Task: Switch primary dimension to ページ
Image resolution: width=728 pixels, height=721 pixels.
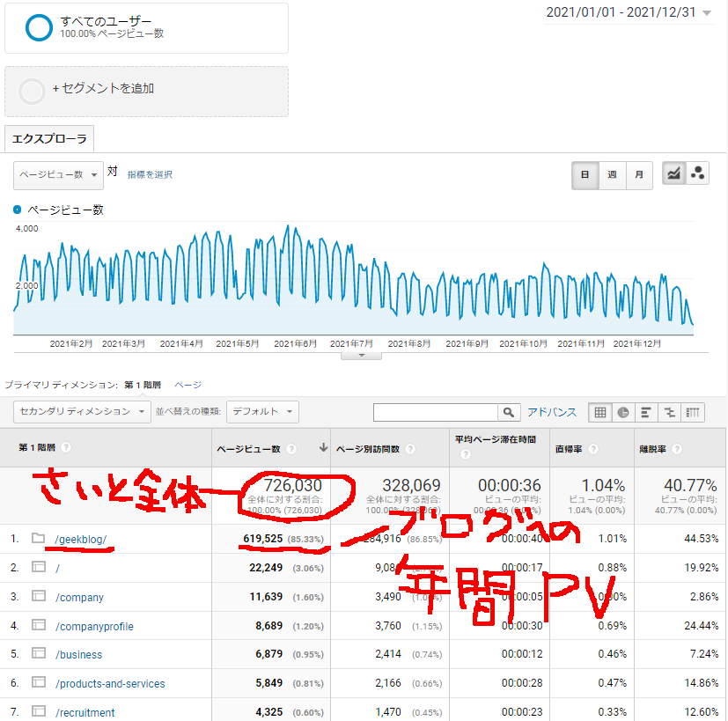Action: tap(188, 385)
